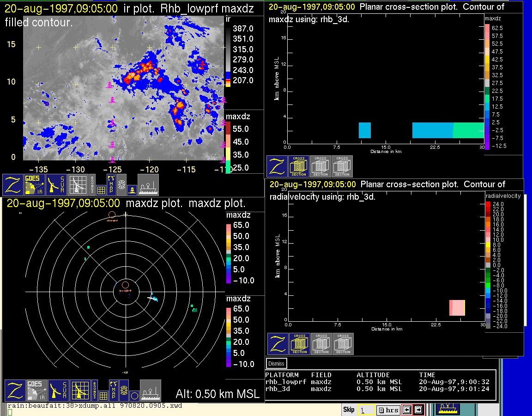
Task: Step backward in time with left arrow
Action: pyautogui.click(x=406, y=410)
